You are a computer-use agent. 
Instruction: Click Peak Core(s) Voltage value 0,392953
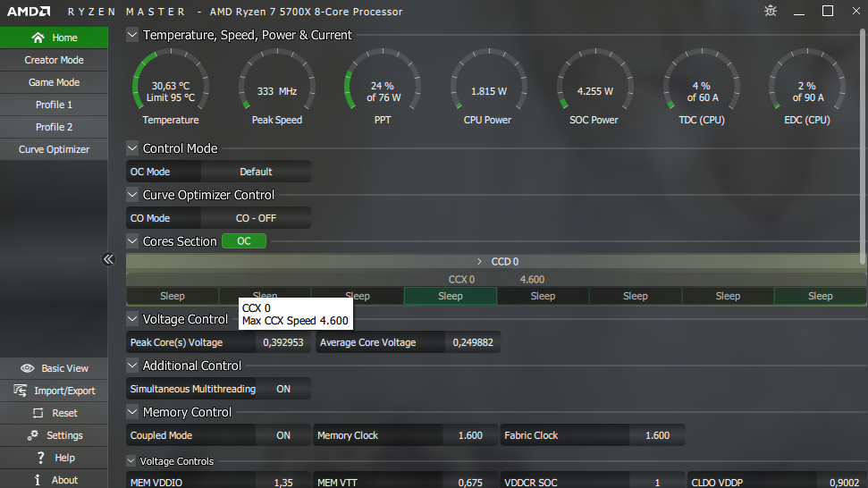click(282, 342)
